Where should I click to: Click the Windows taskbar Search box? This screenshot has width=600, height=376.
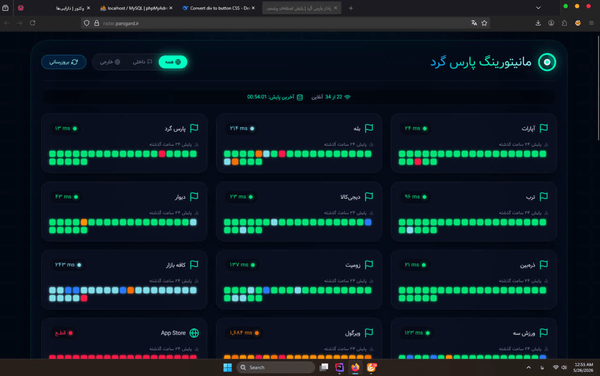[x=276, y=368]
